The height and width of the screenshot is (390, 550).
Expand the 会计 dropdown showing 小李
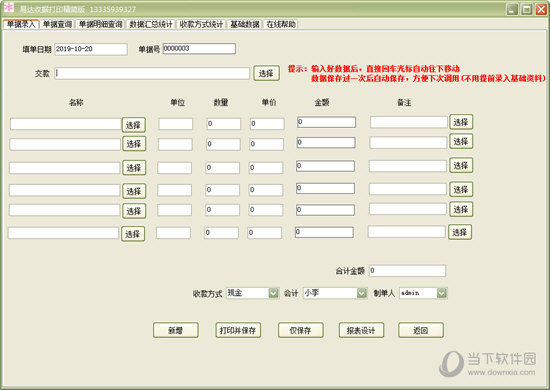362,293
